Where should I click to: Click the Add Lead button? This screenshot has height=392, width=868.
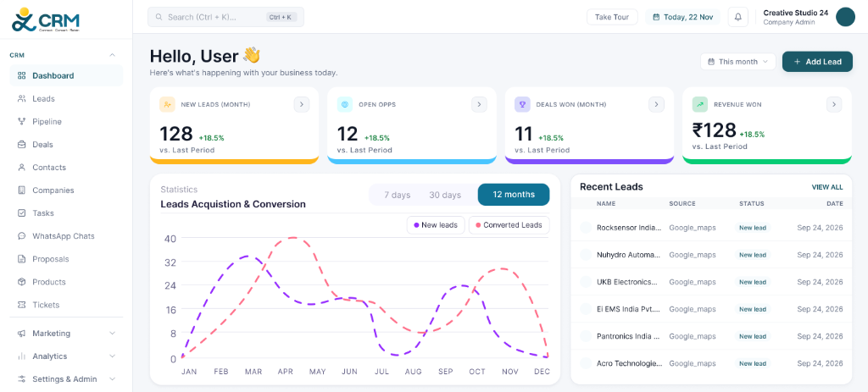point(817,61)
